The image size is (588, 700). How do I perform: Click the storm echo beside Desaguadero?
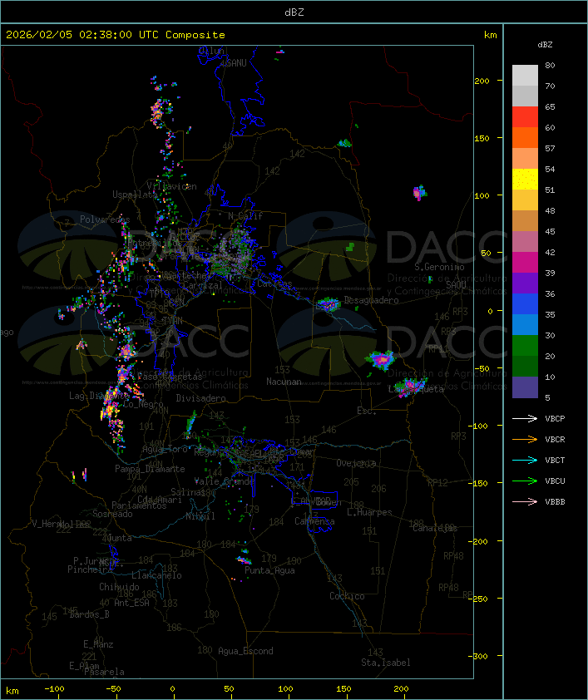click(329, 304)
